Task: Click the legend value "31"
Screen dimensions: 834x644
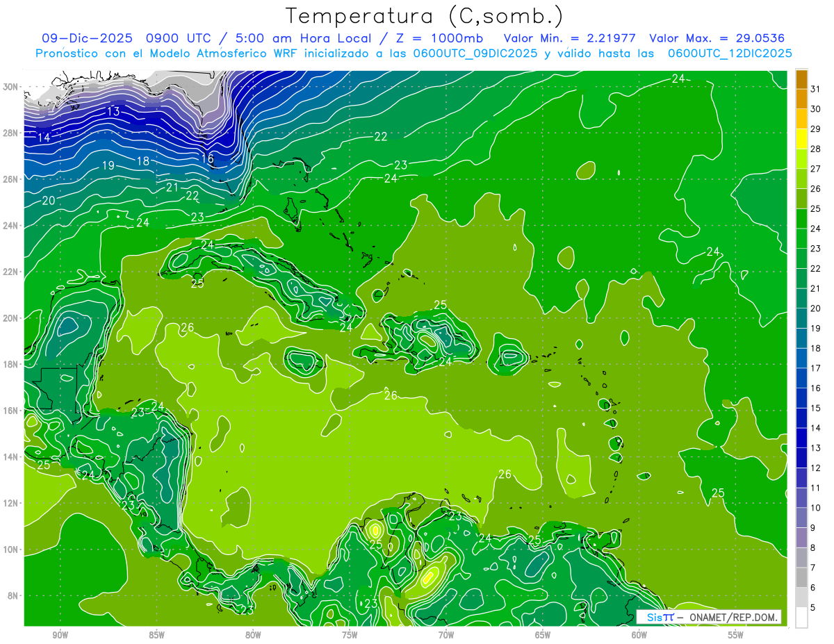Action: [816, 88]
